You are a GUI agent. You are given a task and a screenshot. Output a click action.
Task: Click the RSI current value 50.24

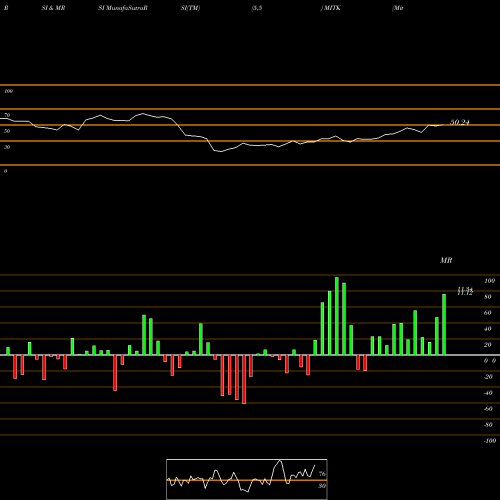tap(460, 122)
